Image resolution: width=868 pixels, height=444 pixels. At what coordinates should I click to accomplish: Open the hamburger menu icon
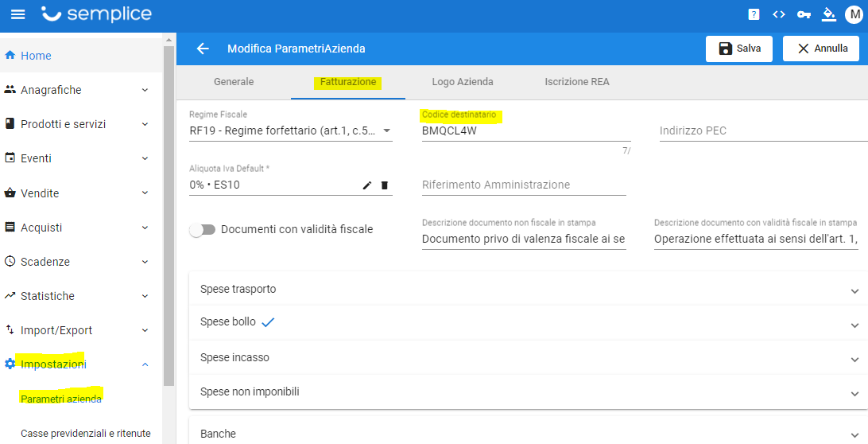(x=18, y=14)
